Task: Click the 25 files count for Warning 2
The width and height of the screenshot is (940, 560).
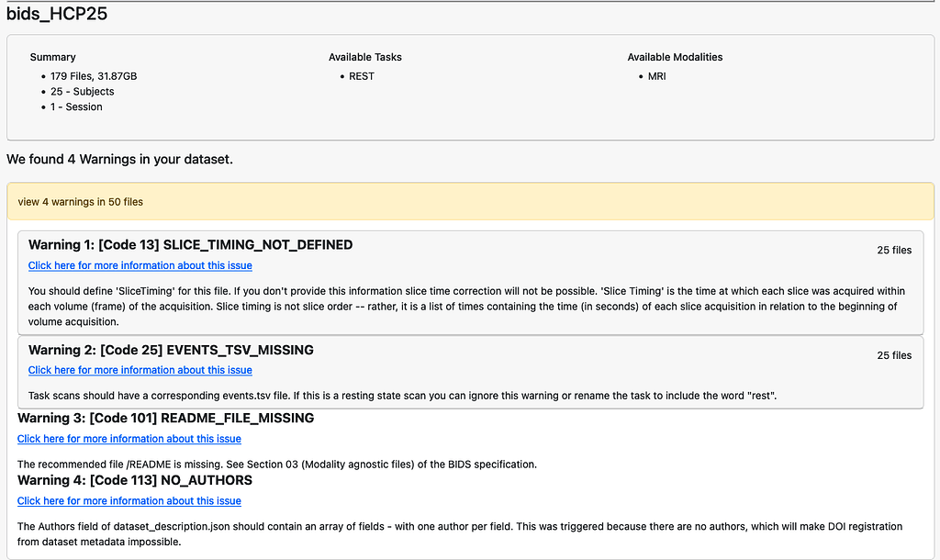Action: click(x=894, y=355)
